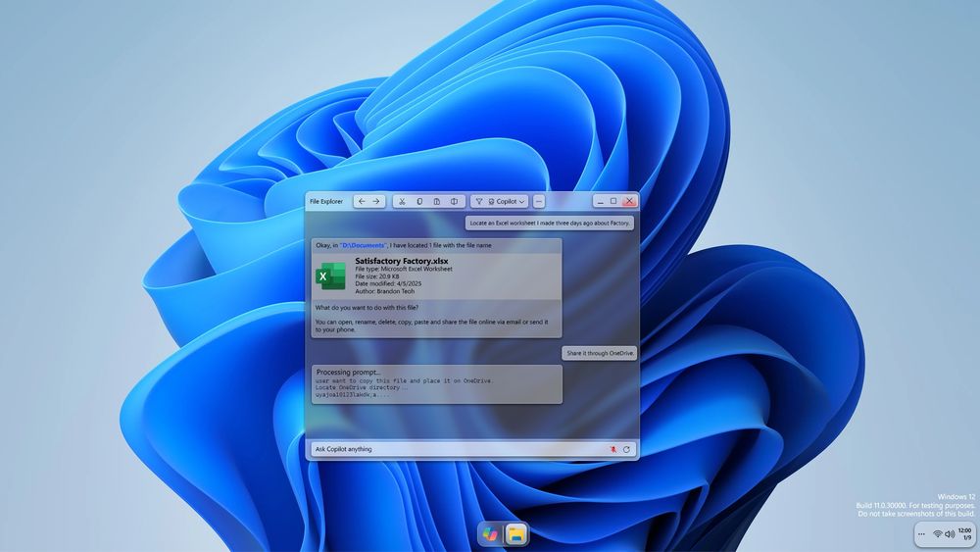Open Copilot from the taskbar
This screenshot has width=980, height=552.
pos(491,534)
